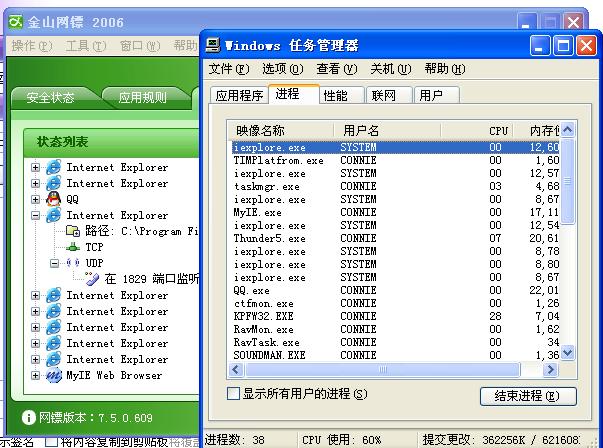This screenshot has height=448, width=603.
Task: Switch to the 性能 tab
Action: [x=341, y=95]
